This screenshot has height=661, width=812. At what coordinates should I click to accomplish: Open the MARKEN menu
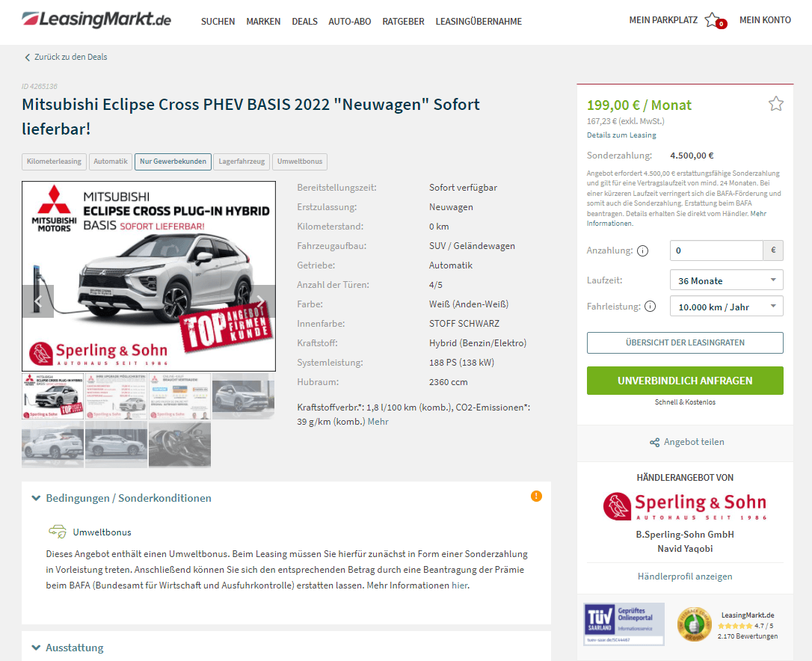[263, 21]
